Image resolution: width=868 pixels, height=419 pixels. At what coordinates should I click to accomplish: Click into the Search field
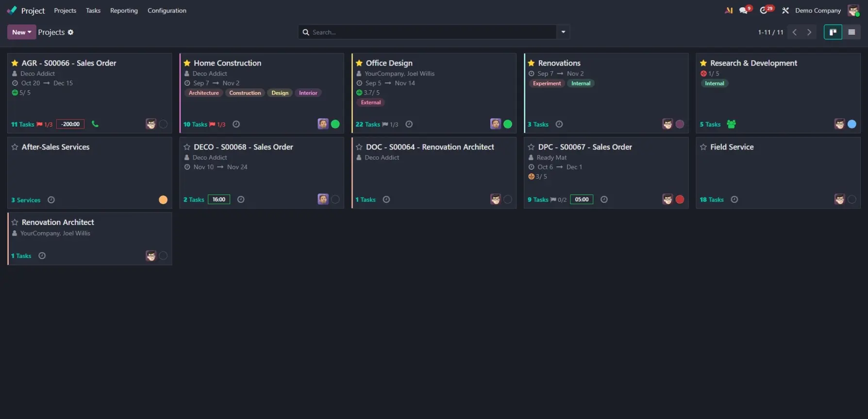[x=432, y=32]
